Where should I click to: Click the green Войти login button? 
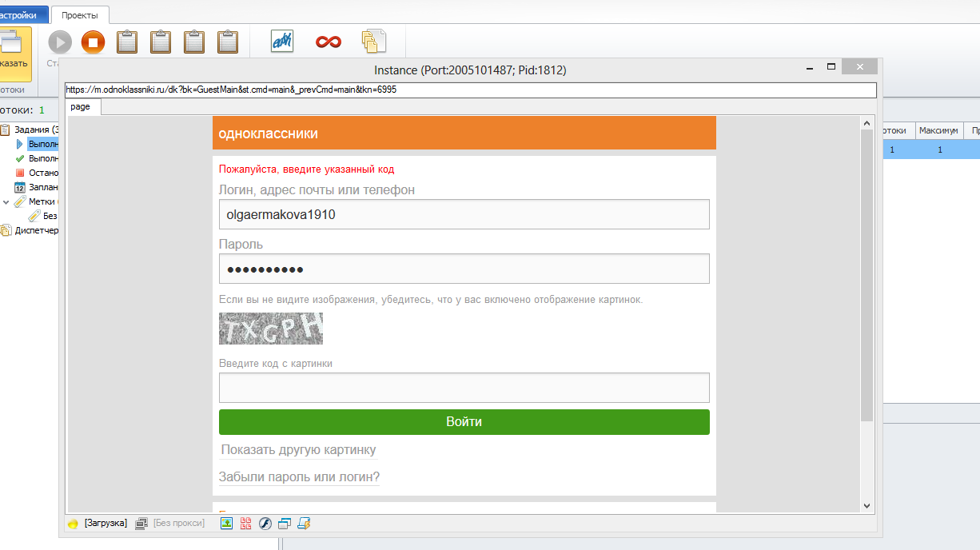coord(464,422)
